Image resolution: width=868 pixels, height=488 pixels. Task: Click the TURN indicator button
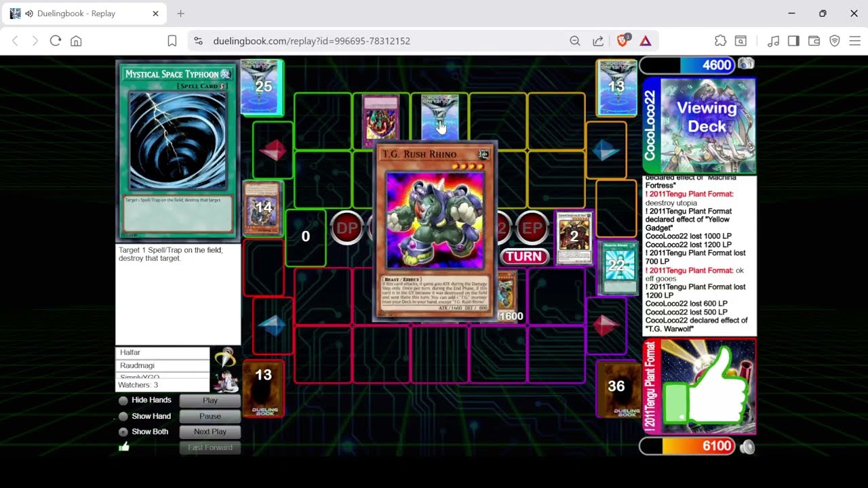click(524, 257)
